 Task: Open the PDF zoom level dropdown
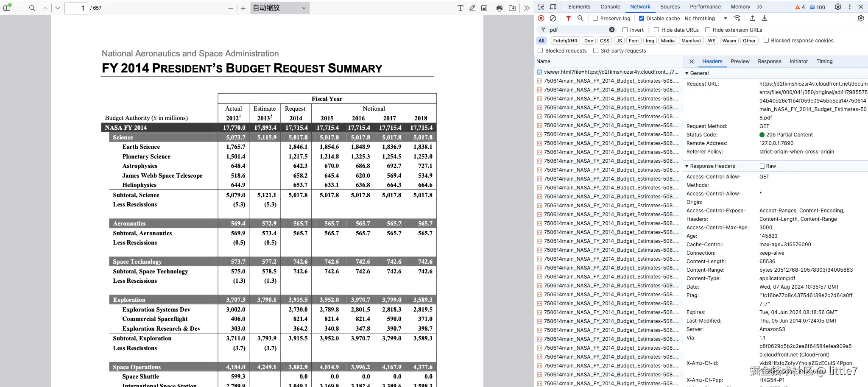pyautogui.click(x=280, y=8)
